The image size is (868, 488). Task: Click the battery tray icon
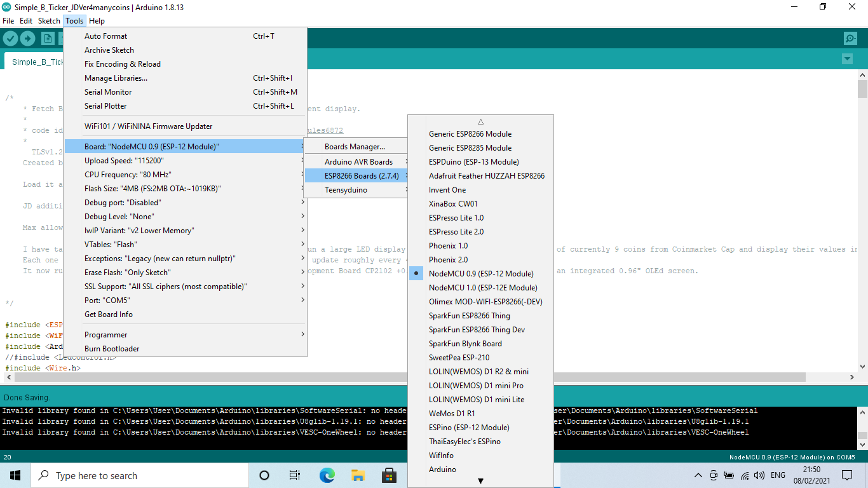(729, 475)
